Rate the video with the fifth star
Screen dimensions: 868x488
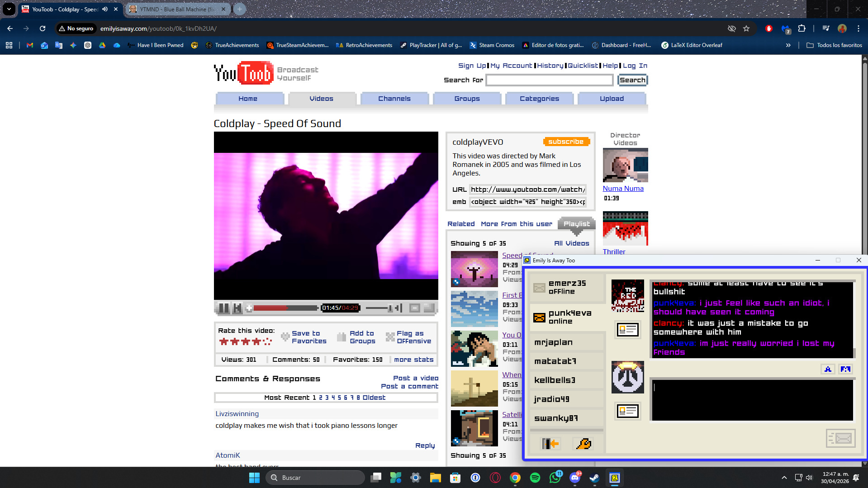pyautogui.click(x=267, y=341)
